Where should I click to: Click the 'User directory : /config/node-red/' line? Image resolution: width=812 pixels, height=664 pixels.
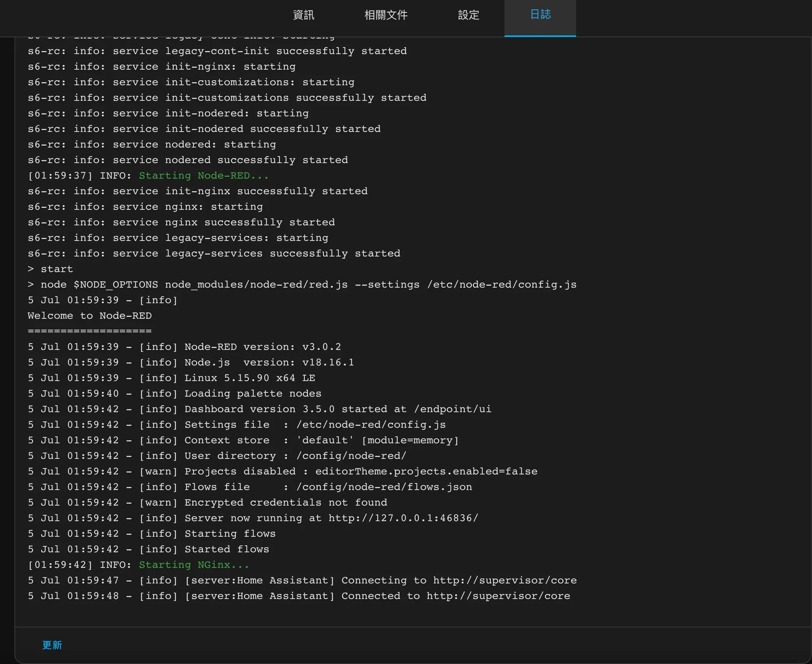coord(217,456)
